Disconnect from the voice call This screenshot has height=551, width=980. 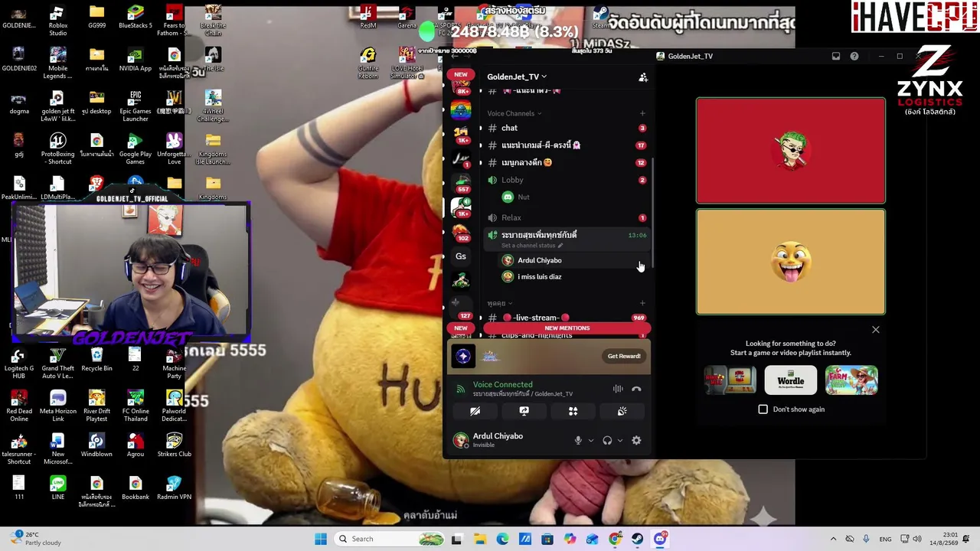coord(636,389)
